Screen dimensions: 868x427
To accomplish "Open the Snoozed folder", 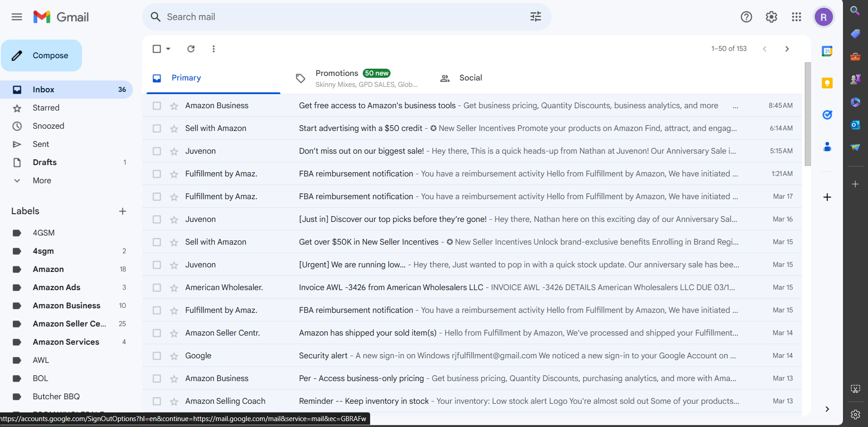I will [66, 126].
